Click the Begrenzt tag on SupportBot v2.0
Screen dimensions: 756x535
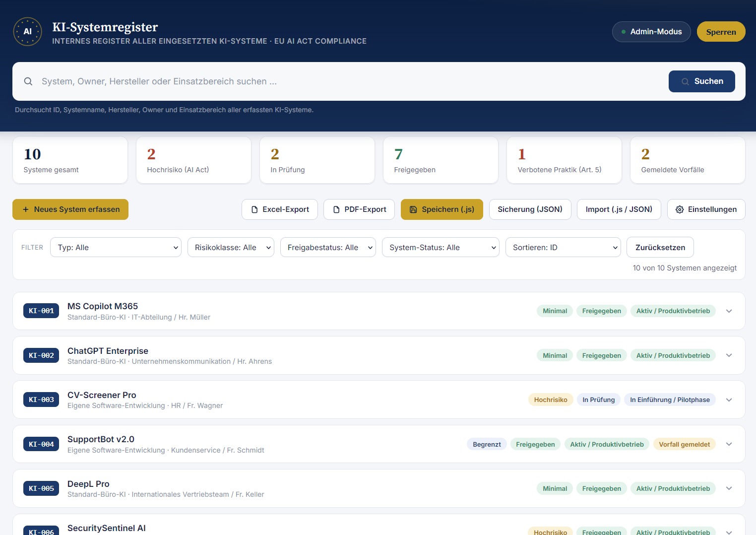click(x=487, y=444)
